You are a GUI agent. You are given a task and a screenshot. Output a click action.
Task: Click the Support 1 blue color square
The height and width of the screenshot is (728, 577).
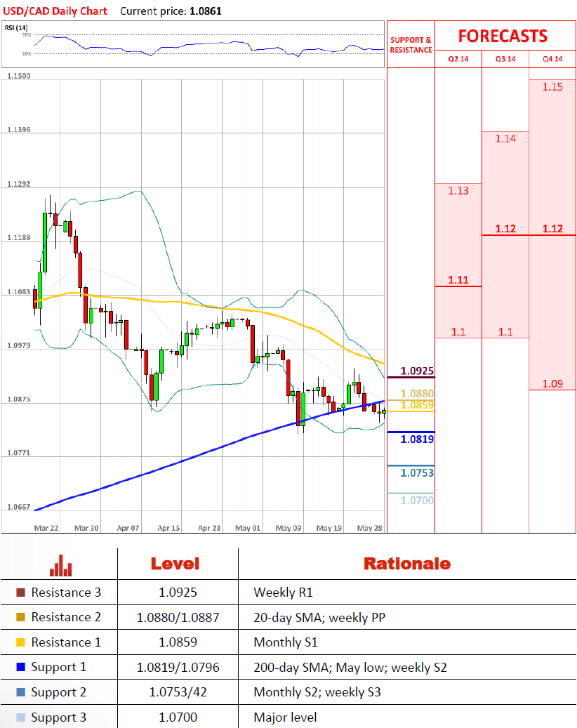[x=20, y=667]
